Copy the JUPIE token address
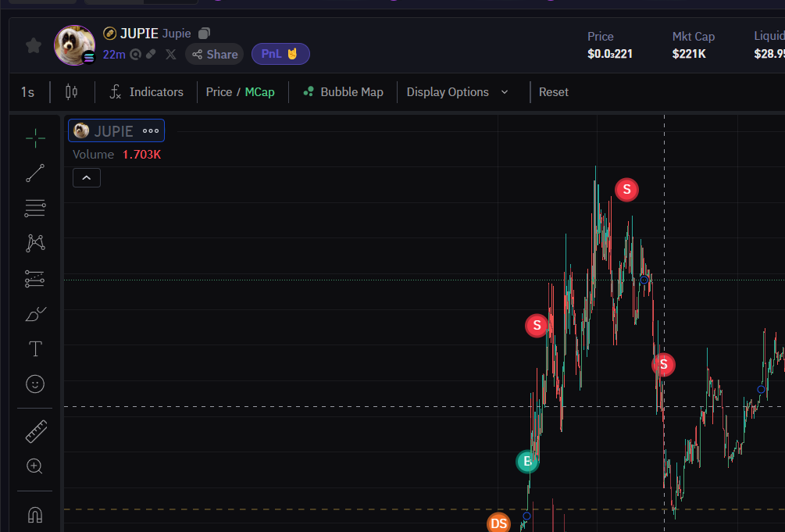 [x=204, y=34]
